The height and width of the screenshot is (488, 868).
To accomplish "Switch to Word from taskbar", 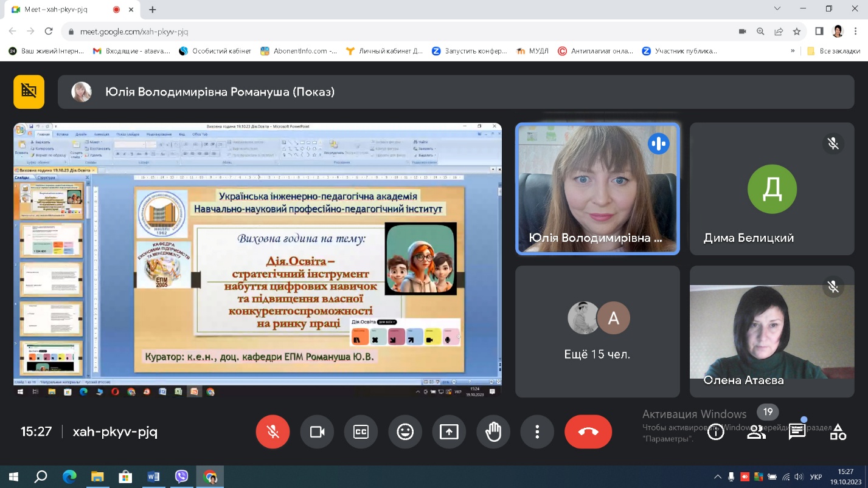I will tap(153, 477).
